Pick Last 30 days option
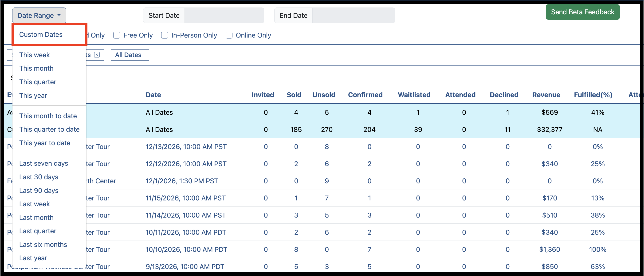Viewport: 644px width, 276px height. (39, 177)
